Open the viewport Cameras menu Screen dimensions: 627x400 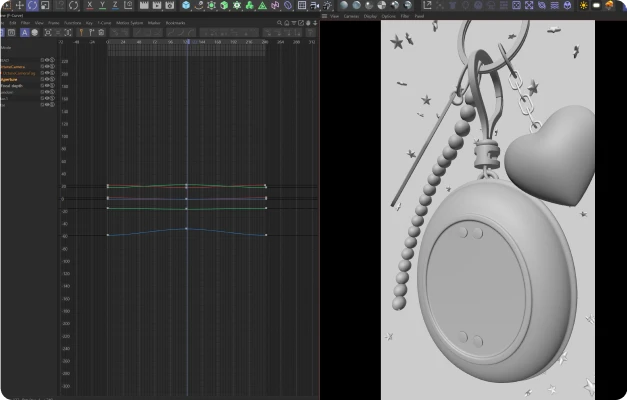point(351,16)
